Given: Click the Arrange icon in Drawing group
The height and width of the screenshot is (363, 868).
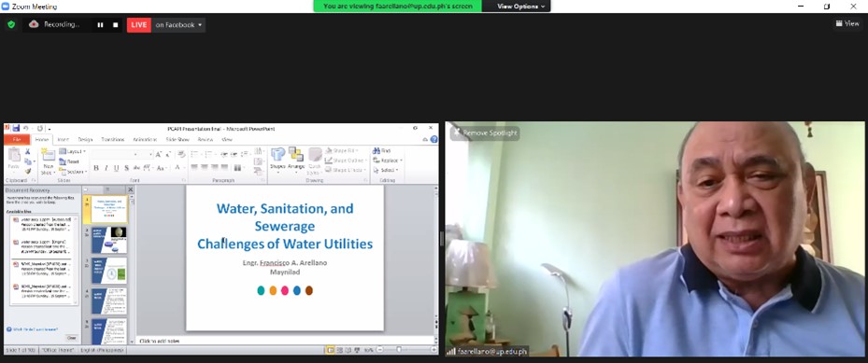Looking at the screenshot, I should coord(296,154).
